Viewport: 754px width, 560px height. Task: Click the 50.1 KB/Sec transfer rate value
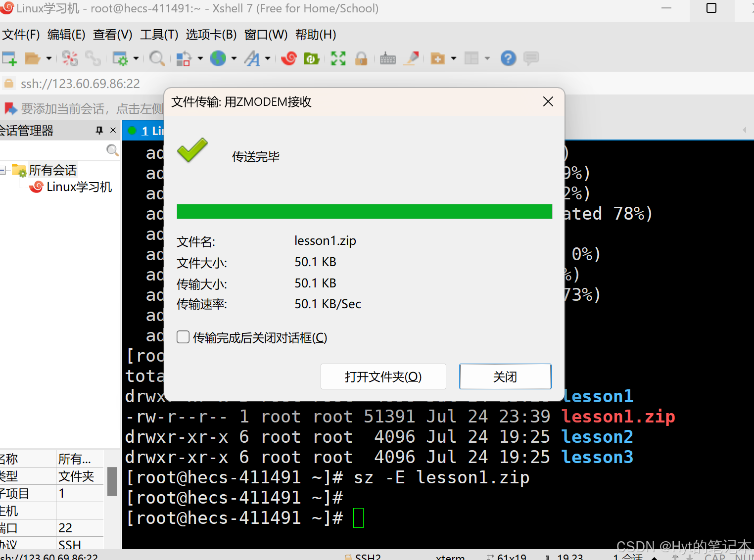pos(328,304)
